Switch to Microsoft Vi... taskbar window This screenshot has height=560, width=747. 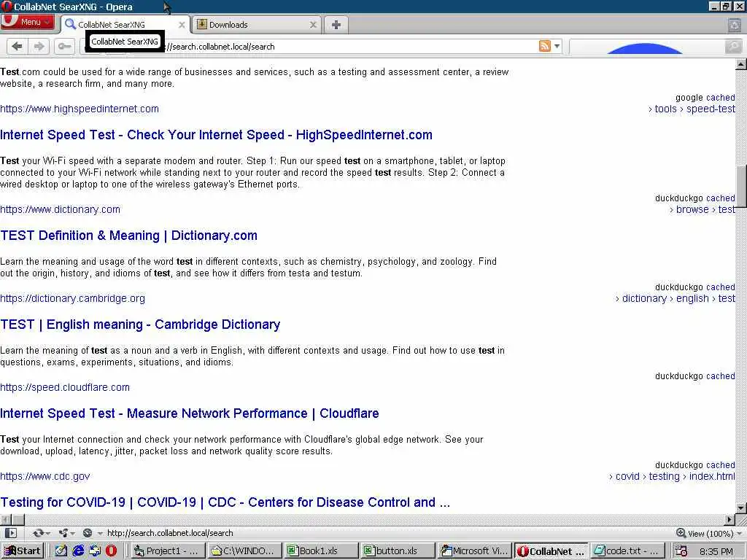[474, 551]
